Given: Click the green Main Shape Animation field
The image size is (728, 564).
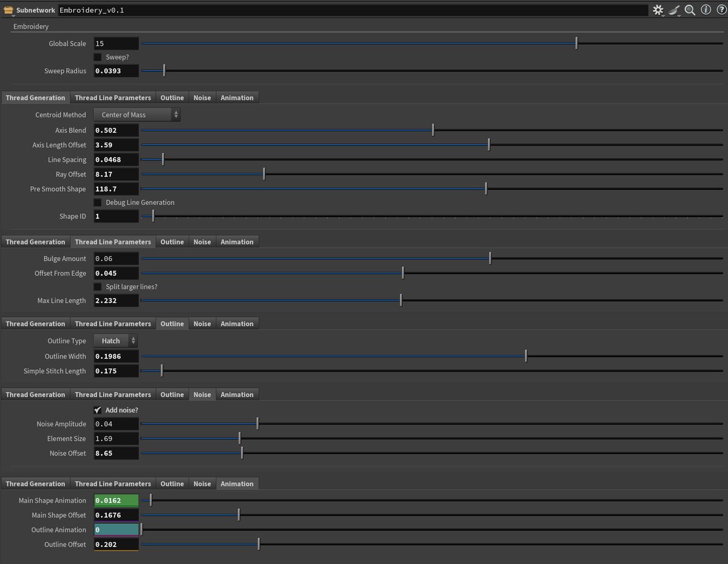Looking at the screenshot, I should coord(116,501).
